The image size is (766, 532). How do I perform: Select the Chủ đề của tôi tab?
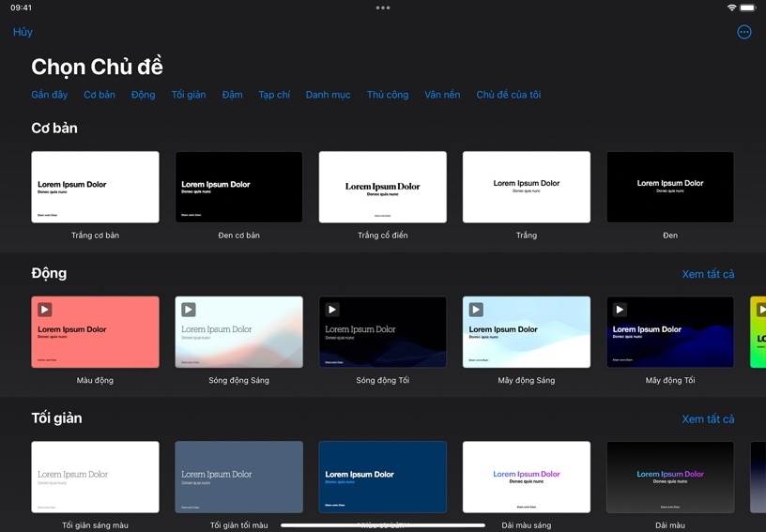(x=508, y=95)
